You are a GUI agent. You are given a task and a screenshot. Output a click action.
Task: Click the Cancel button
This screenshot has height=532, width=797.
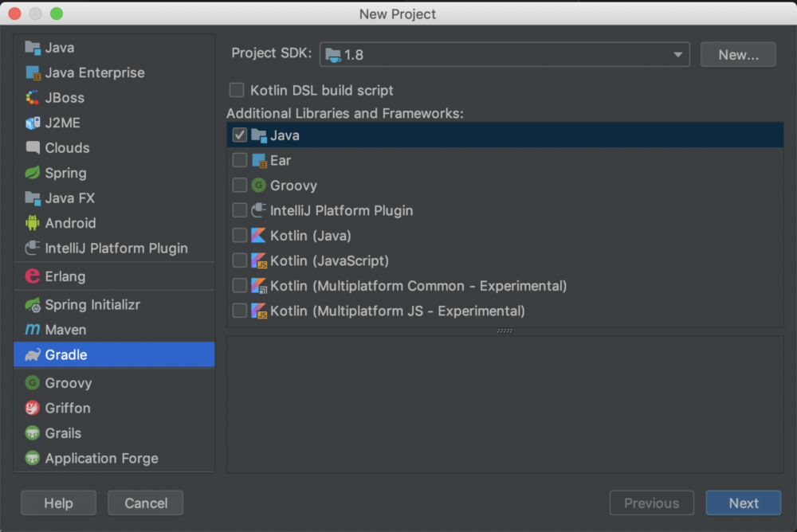[146, 503]
